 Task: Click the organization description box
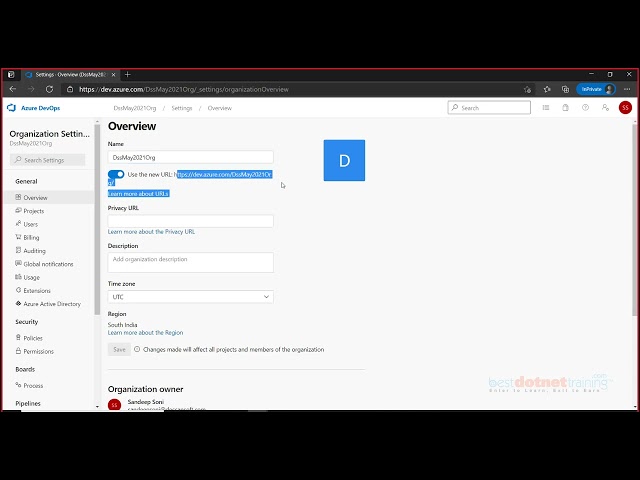(x=191, y=262)
